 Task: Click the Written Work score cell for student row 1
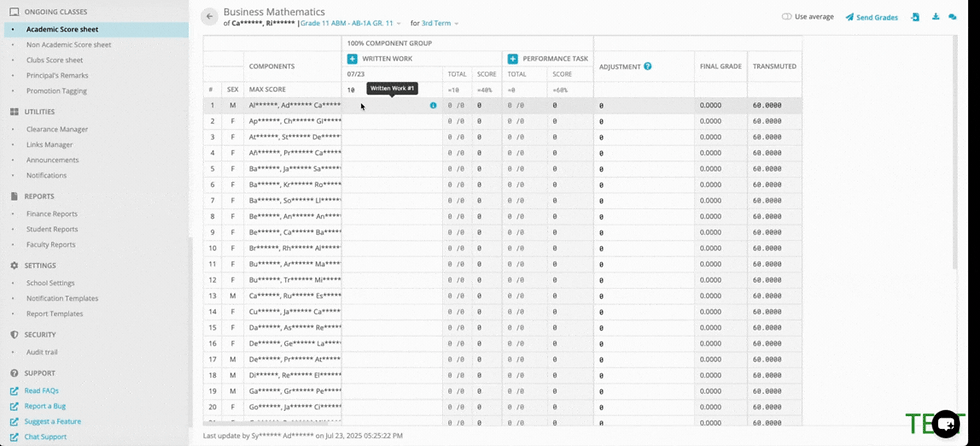[392, 106]
